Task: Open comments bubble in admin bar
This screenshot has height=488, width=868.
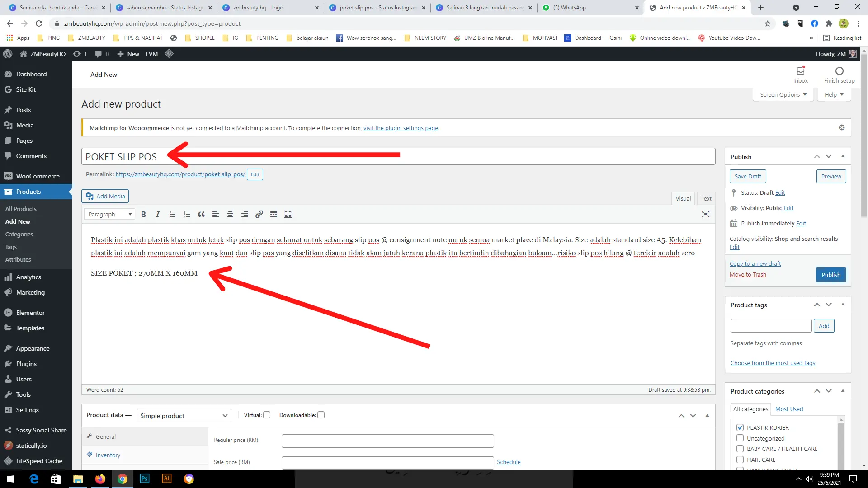Action: tap(102, 54)
